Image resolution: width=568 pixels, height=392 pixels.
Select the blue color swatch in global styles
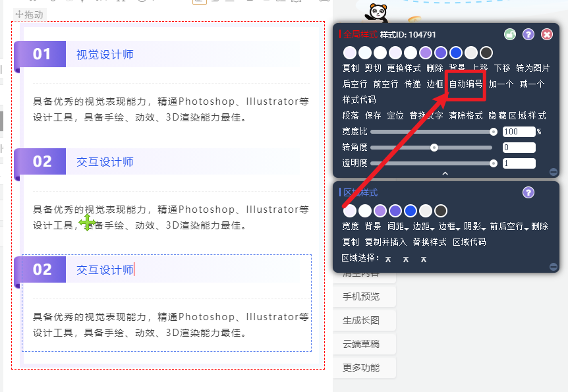(456, 52)
